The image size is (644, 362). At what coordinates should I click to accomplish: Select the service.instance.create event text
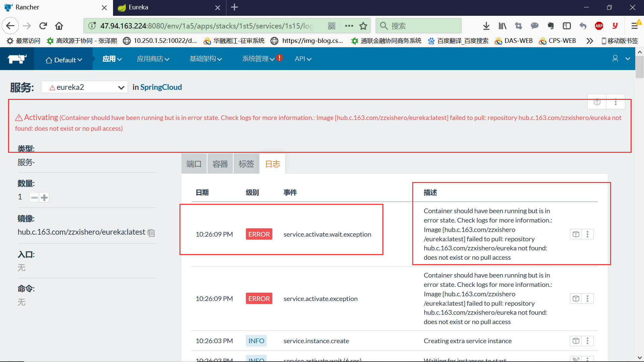[x=316, y=341]
